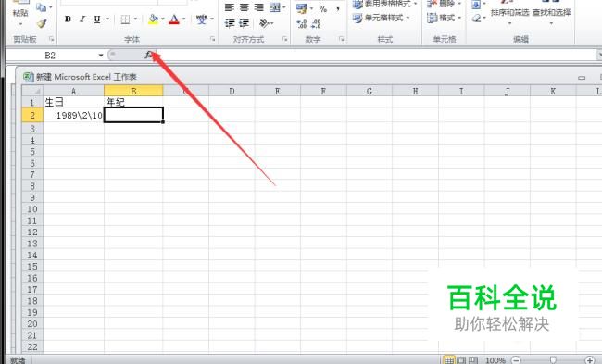The width and height of the screenshot is (602, 364).
Task: Apply red font color
Action: pos(174,19)
